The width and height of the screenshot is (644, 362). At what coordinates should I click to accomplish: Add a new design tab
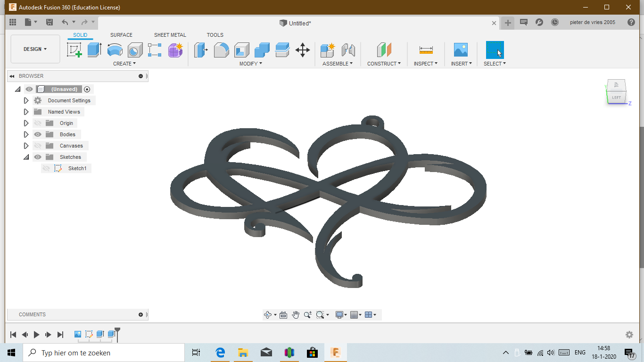coord(508,23)
